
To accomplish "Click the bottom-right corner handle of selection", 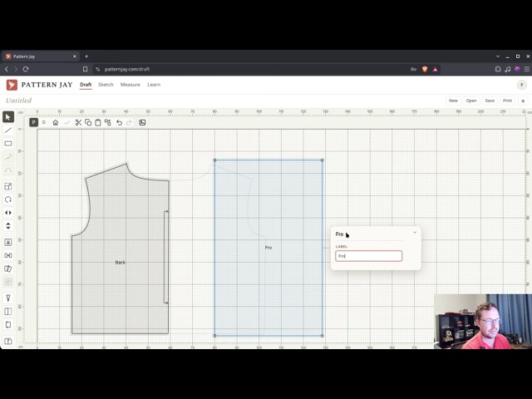I will (x=323, y=336).
